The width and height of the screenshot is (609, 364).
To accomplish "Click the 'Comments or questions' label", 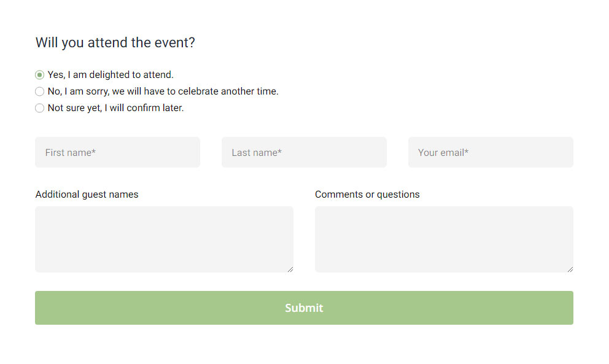I will (x=367, y=195).
